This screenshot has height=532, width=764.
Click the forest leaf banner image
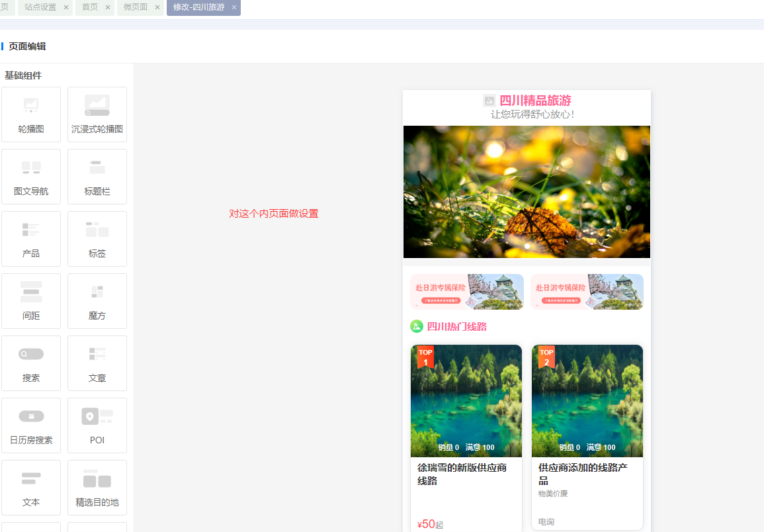click(x=527, y=192)
